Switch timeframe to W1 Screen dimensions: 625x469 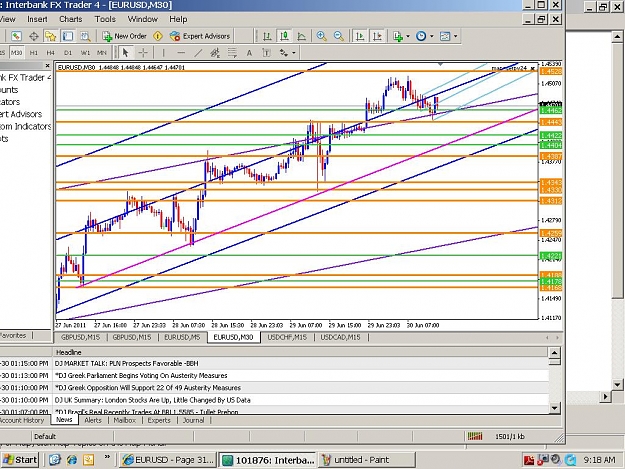[x=85, y=53]
